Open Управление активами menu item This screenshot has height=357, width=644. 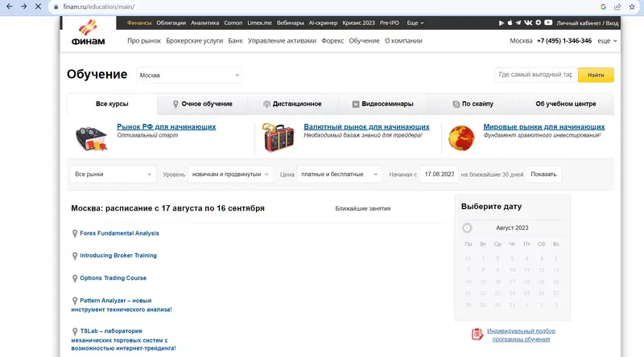(x=282, y=41)
